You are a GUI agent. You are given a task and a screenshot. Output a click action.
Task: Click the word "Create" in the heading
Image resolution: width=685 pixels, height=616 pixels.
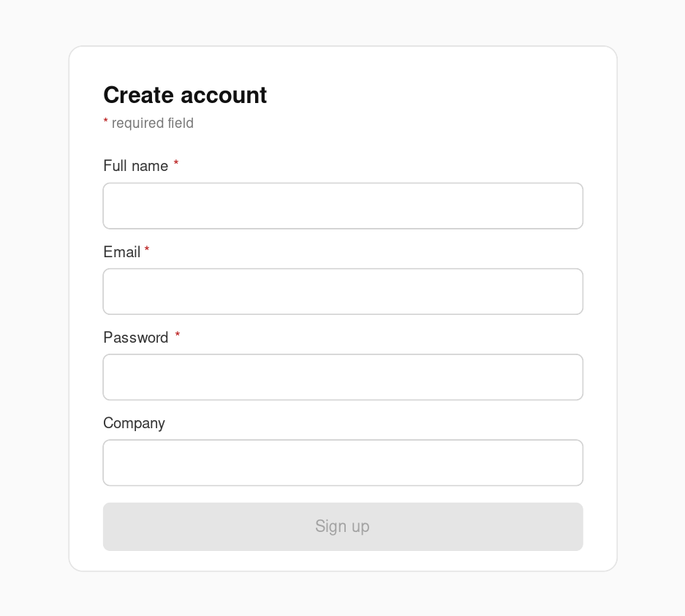click(139, 95)
